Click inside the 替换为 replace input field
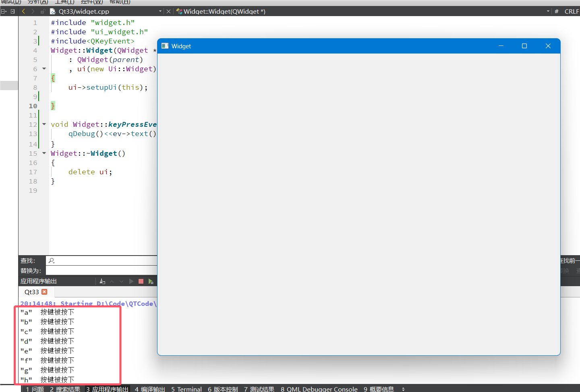 101,271
